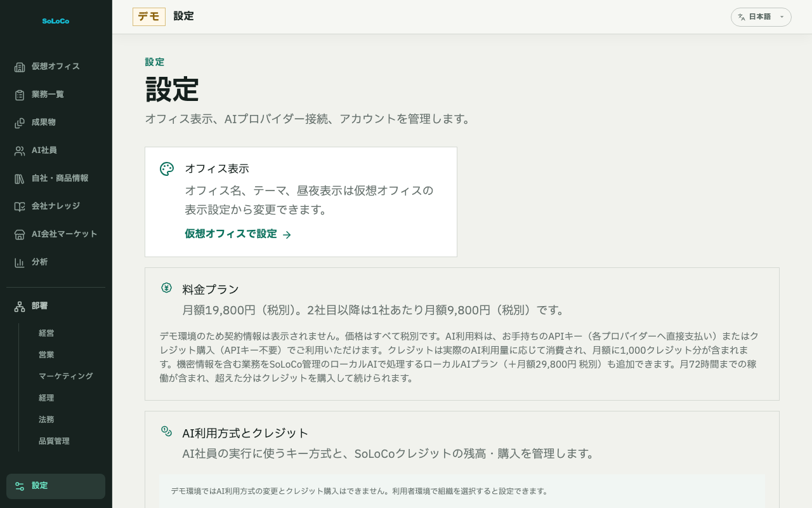Open 分析 menu item

(x=56, y=262)
